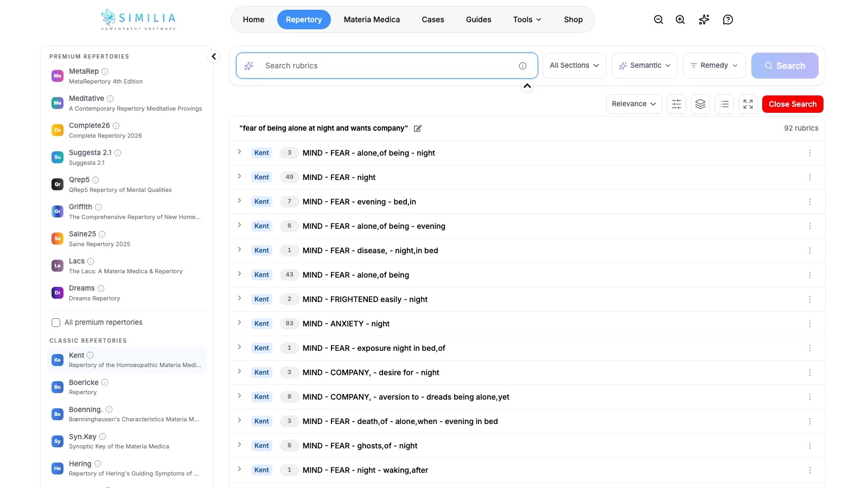
Task: Enable All premium repertories checkbox
Action: point(55,323)
